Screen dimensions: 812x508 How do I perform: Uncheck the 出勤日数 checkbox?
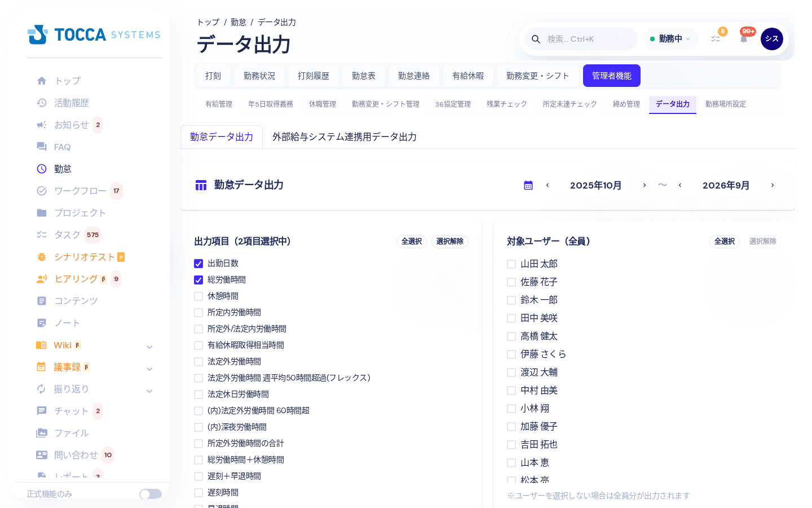pyautogui.click(x=198, y=264)
